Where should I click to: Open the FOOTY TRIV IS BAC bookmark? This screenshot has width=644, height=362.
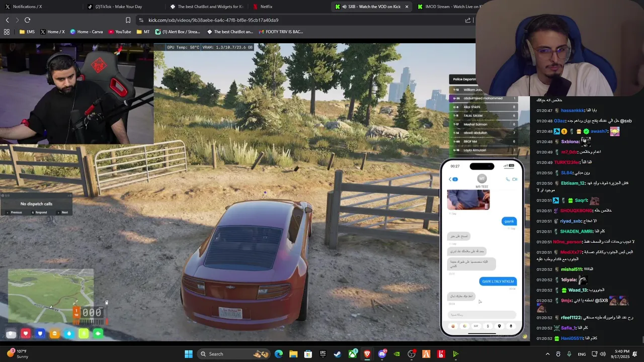click(x=281, y=32)
